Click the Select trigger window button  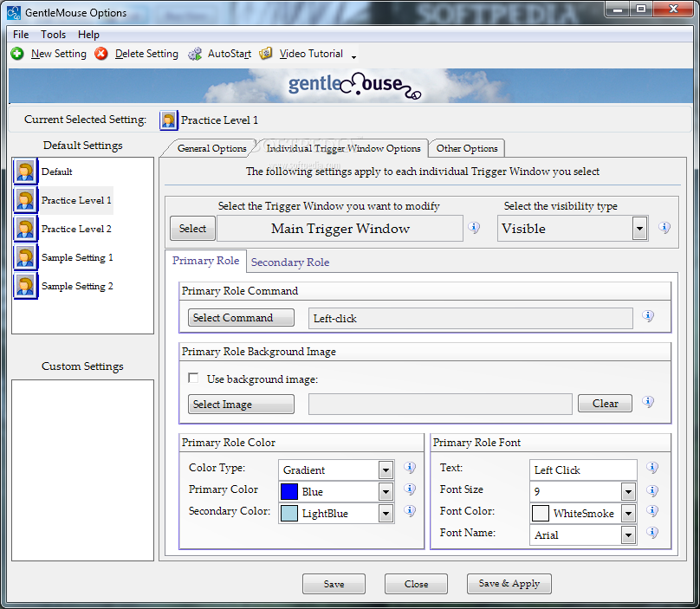pos(193,229)
